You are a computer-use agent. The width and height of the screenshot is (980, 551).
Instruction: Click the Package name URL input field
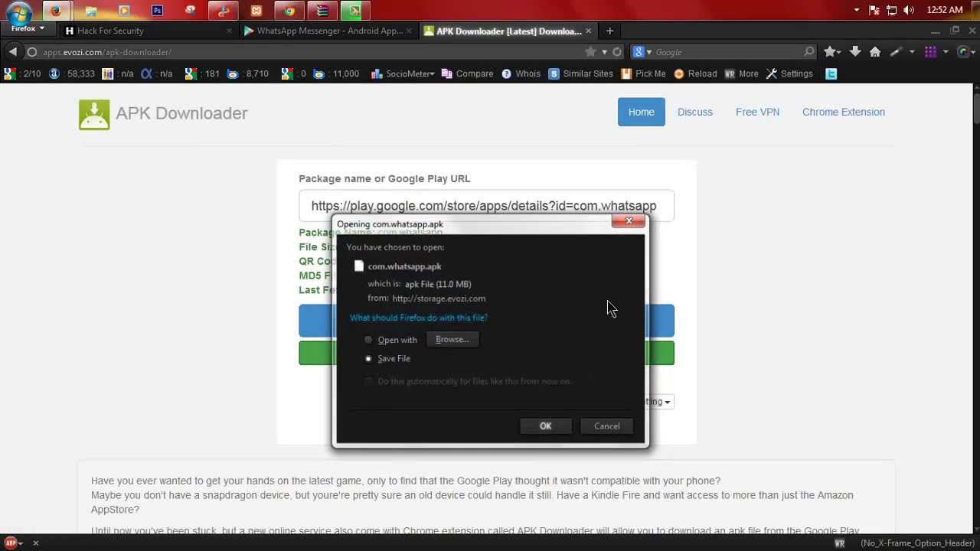(x=486, y=206)
